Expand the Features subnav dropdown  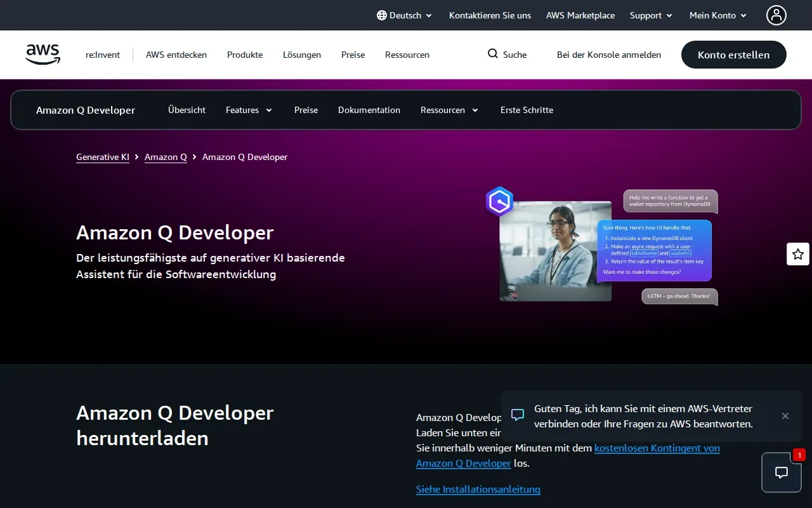point(249,110)
